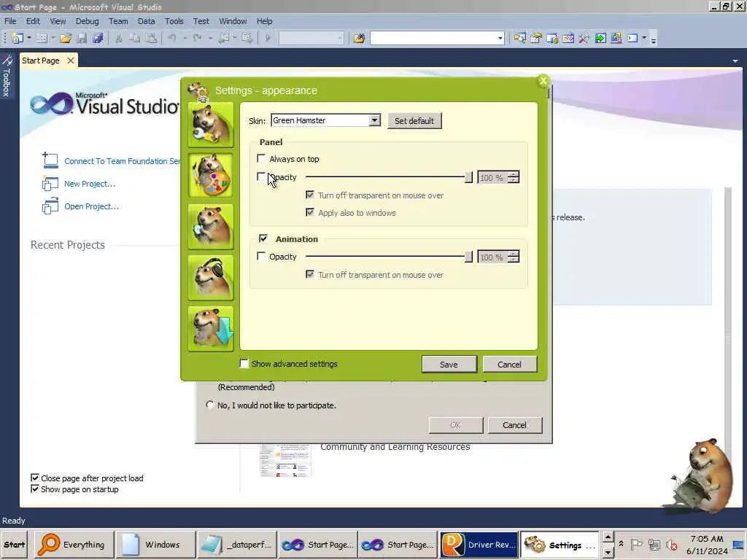Screen dimensions: 747x560
Task: Click the muted volume tray icon
Action: (672, 544)
